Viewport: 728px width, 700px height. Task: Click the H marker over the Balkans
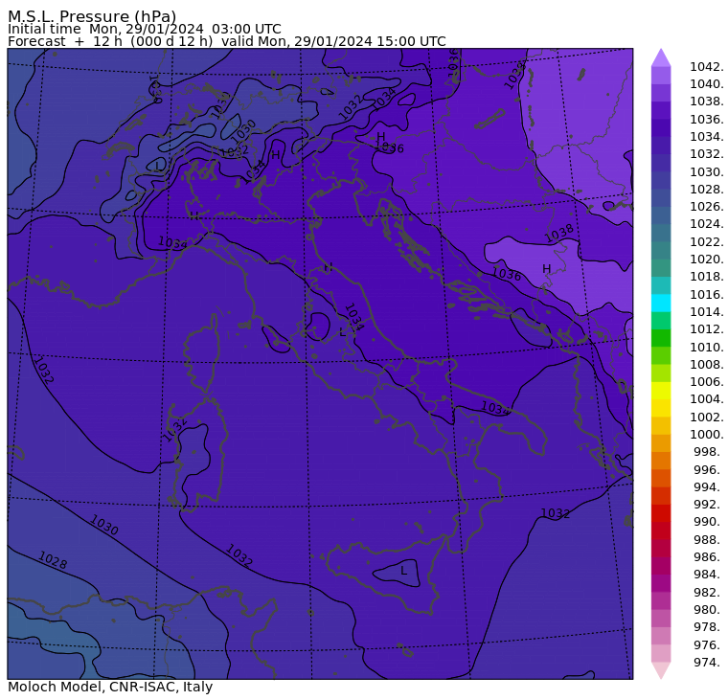pos(546,268)
